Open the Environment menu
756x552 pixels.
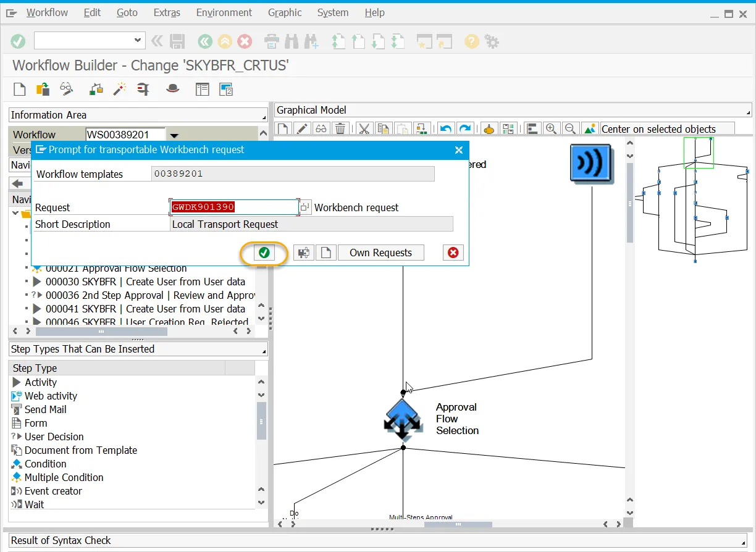click(224, 12)
